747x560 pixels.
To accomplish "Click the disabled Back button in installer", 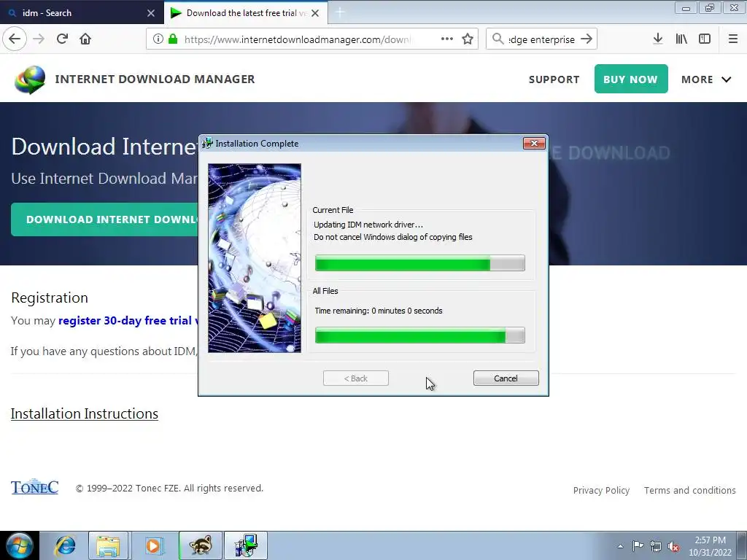I will pyautogui.click(x=356, y=378).
